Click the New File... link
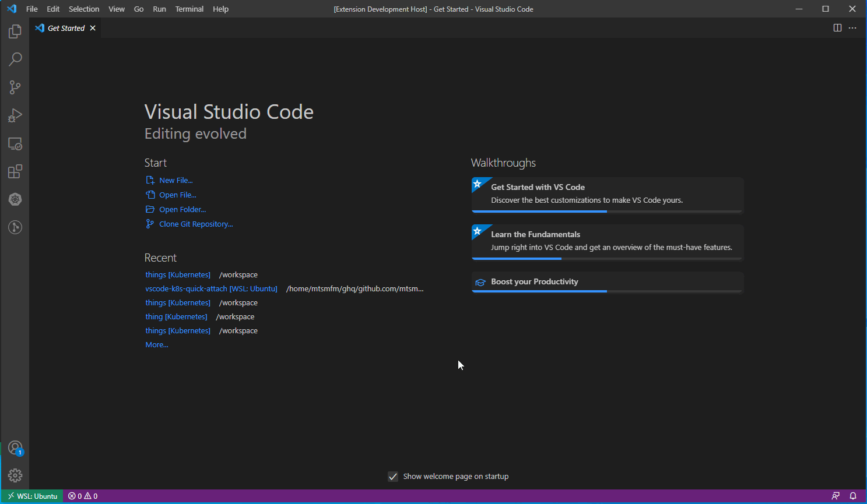This screenshot has width=867, height=504. pyautogui.click(x=175, y=181)
